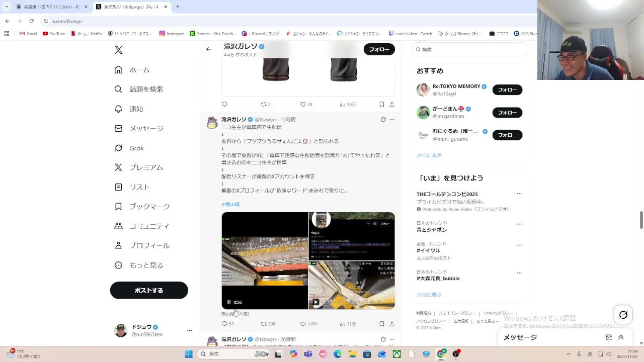Reload the page in browser

31,21
